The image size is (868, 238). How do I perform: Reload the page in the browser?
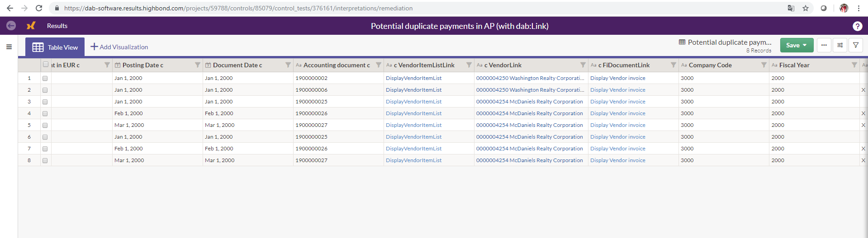click(39, 8)
